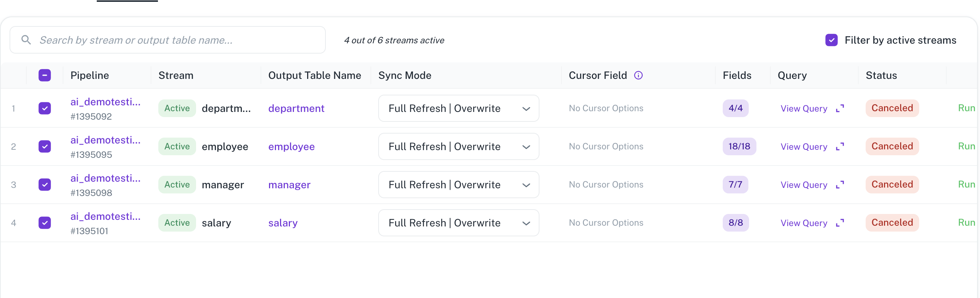
Task: Open expand icon beside employee View Query
Action: click(x=840, y=147)
